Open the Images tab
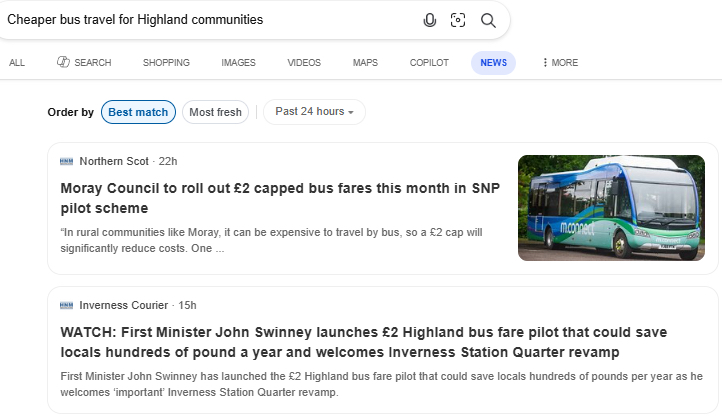Screen dimensions: 722x416 pos(238,63)
